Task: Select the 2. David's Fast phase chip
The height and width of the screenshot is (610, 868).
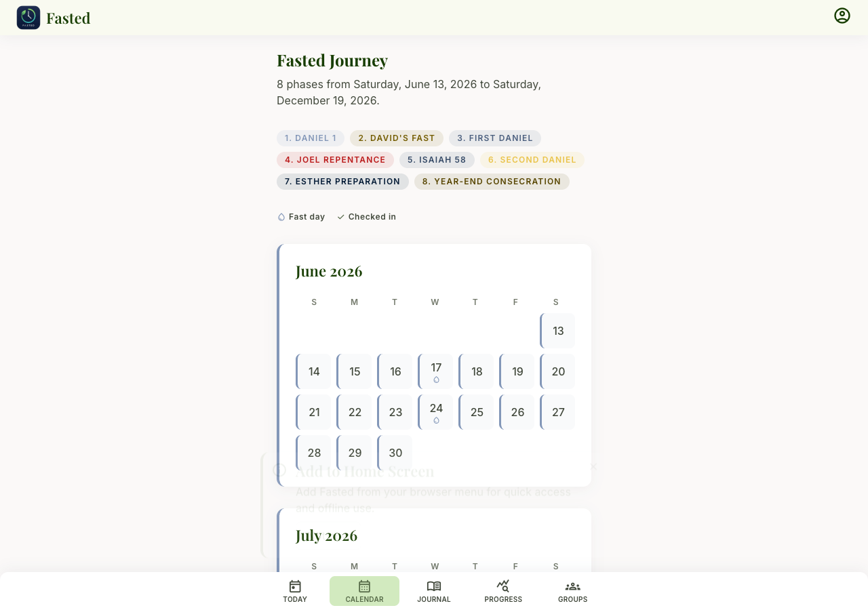Action: [x=397, y=138]
